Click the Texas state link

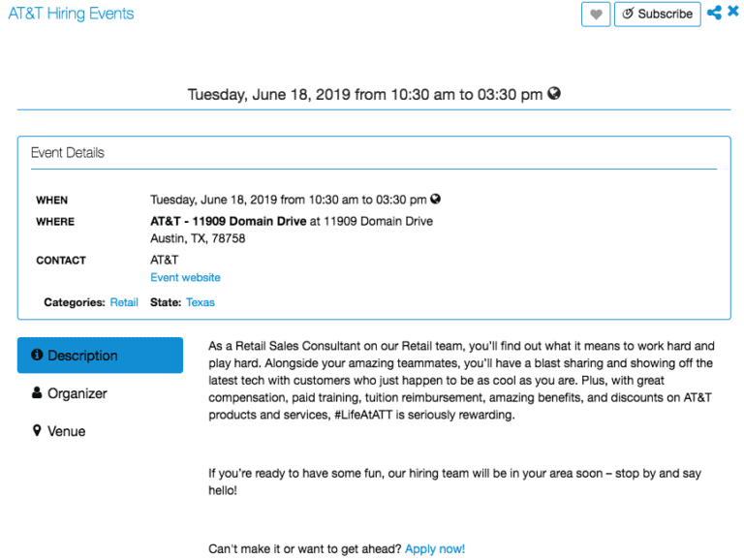tap(201, 302)
